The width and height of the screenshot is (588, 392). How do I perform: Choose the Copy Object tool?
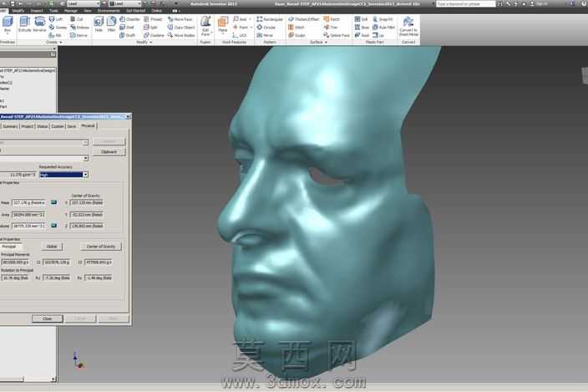181,28
